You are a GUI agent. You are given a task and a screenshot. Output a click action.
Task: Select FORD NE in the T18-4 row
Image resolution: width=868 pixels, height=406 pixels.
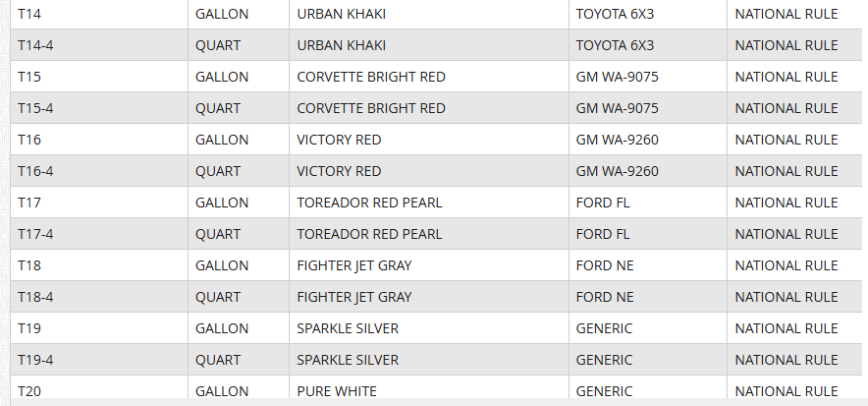pos(603,297)
